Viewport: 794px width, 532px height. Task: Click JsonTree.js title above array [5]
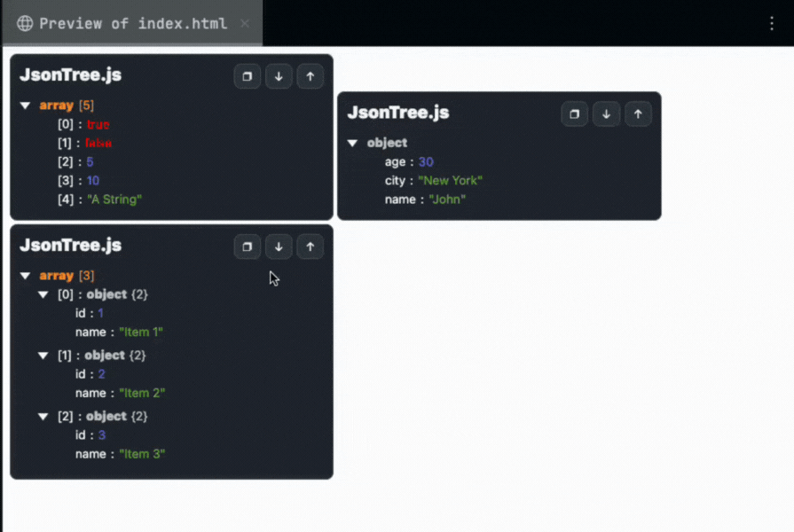pos(70,74)
